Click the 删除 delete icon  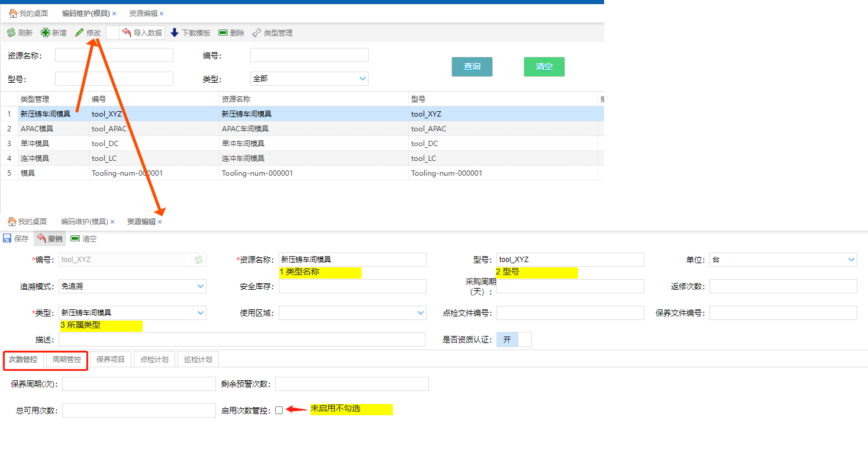click(223, 33)
